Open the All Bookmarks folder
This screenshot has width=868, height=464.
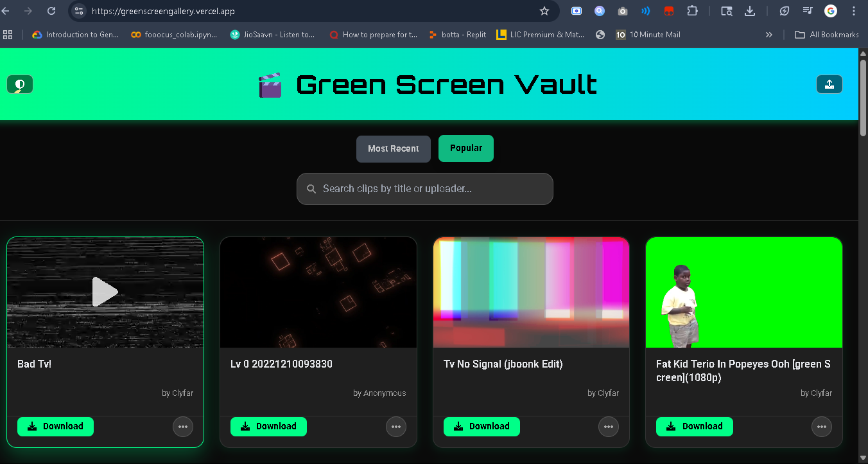(x=827, y=35)
